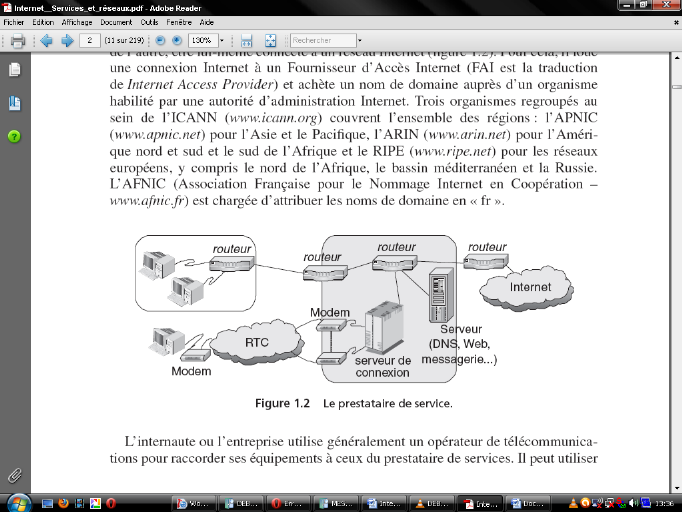Switch to the MES... taskbar window

point(336,503)
